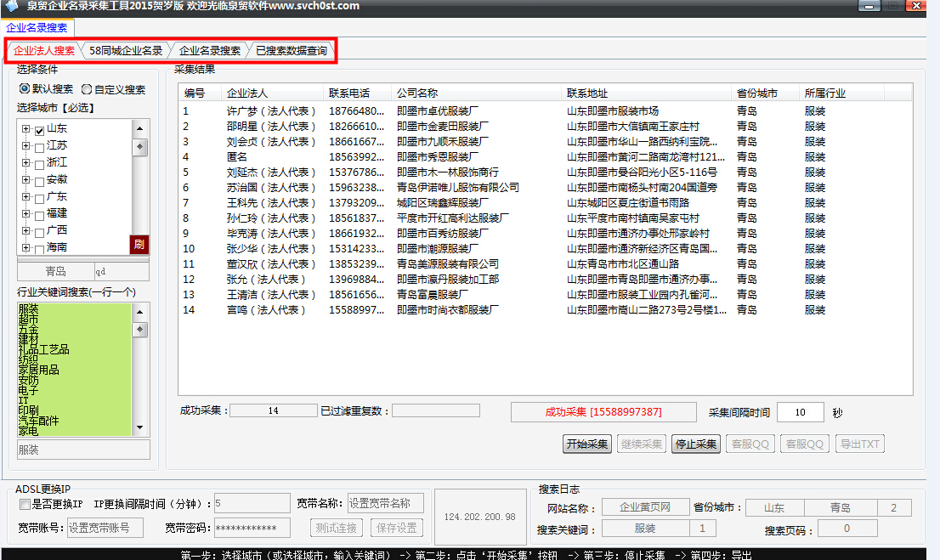Click the city tree scrollbar thumb

(x=139, y=147)
